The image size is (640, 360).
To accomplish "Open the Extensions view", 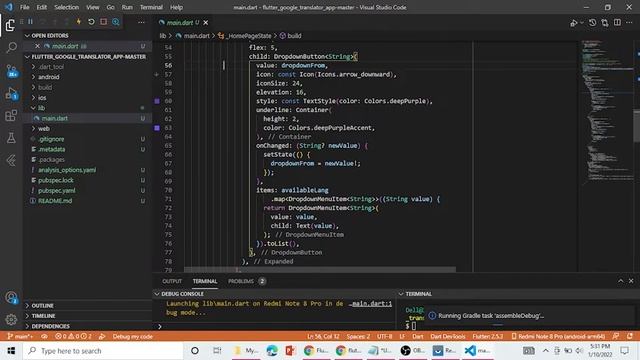I will [11, 116].
